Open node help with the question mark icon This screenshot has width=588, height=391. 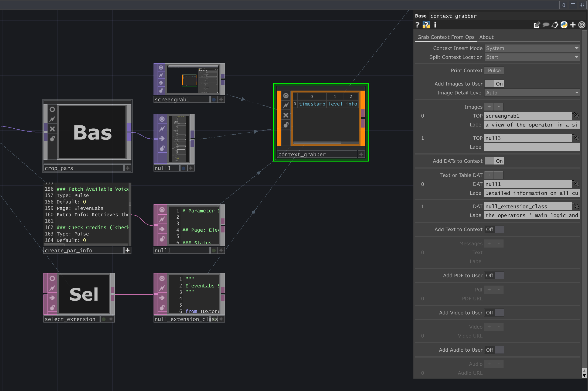click(x=417, y=25)
